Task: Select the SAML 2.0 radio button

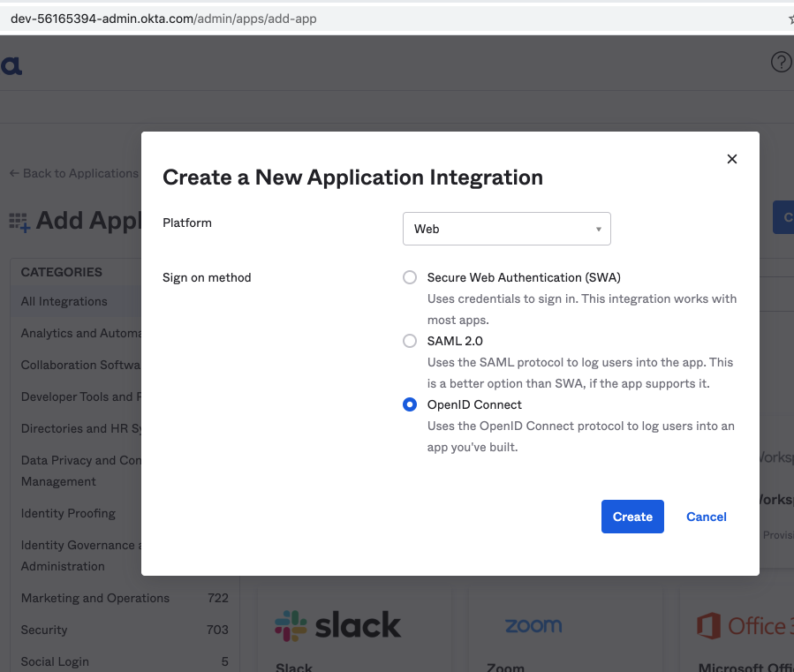Action: point(410,341)
